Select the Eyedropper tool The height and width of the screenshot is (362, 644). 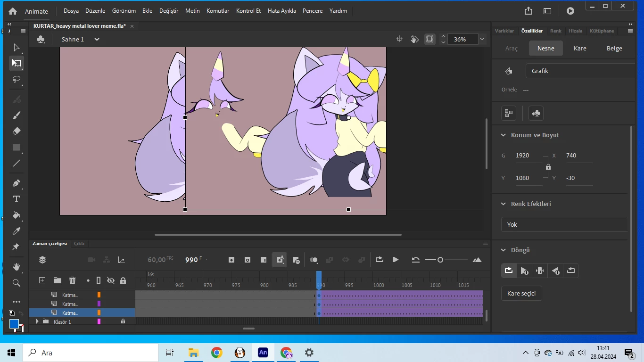coord(17,231)
